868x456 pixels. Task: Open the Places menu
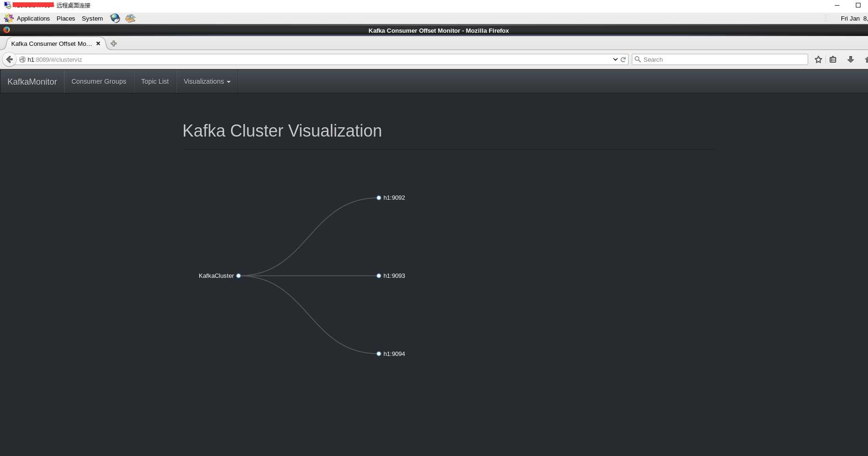(65, 18)
